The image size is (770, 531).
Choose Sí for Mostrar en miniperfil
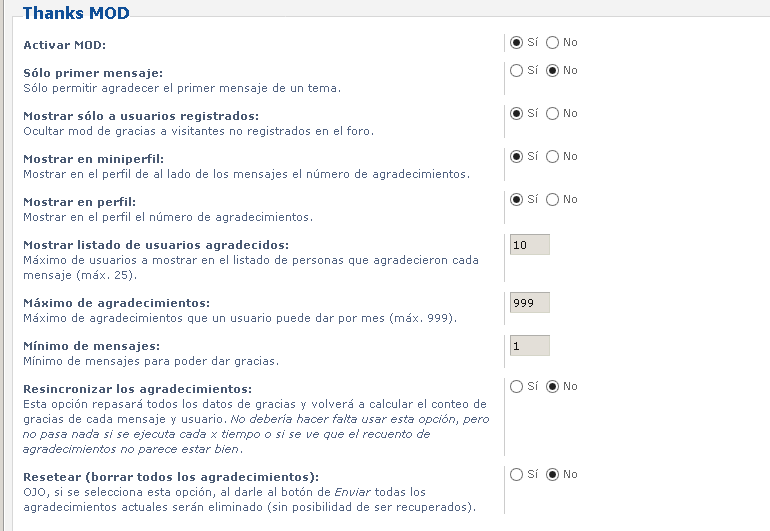click(x=516, y=157)
